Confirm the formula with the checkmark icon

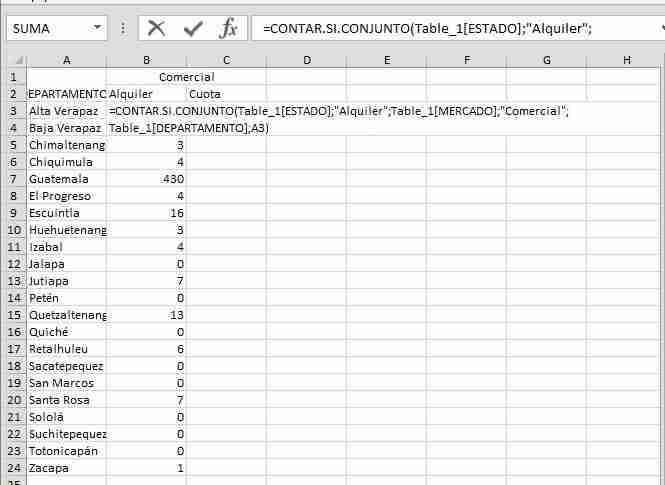tap(193, 28)
